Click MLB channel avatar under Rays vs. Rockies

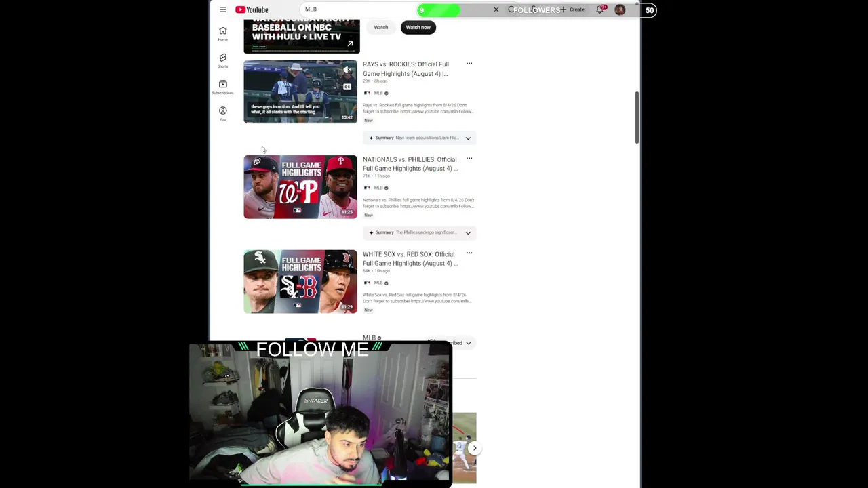(367, 93)
